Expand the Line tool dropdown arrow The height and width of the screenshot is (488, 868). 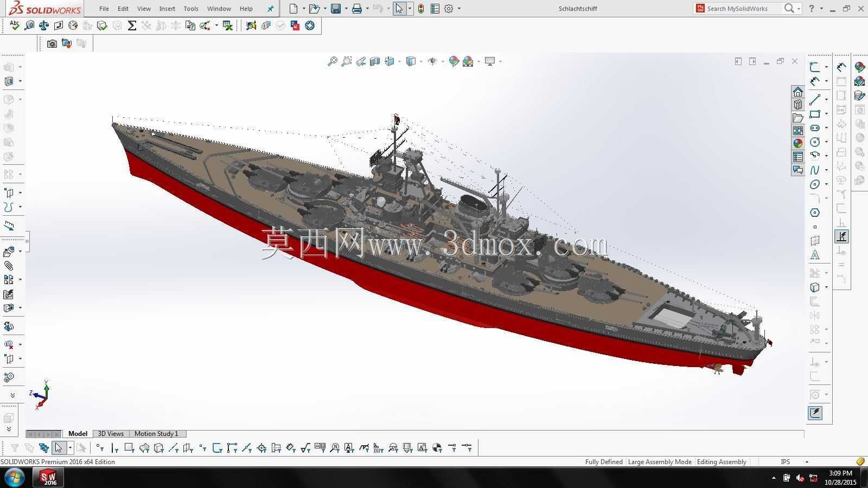826,99
